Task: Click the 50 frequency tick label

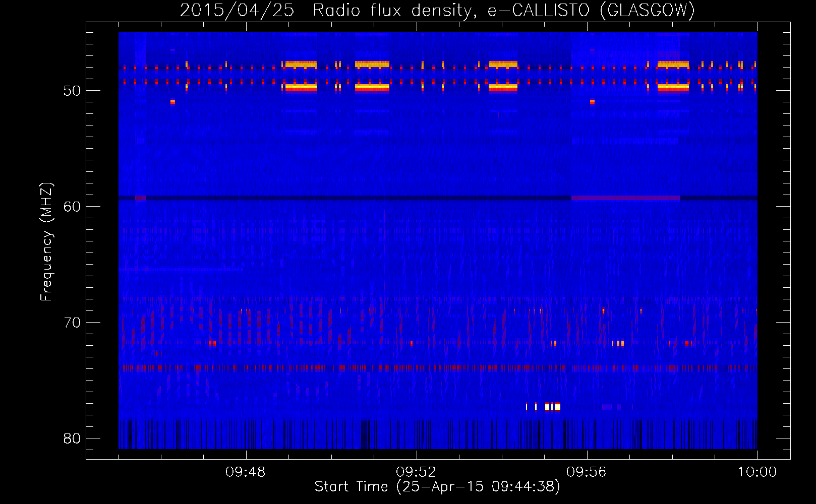Action: [72, 91]
